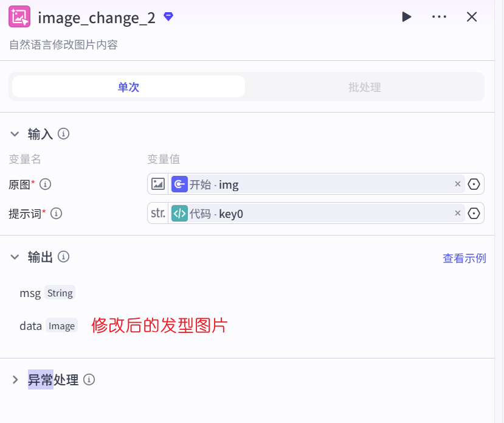504x423 pixels.
Task: Click the 开始 node icon in img reference
Action: pyautogui.click(x=179, y=184)
